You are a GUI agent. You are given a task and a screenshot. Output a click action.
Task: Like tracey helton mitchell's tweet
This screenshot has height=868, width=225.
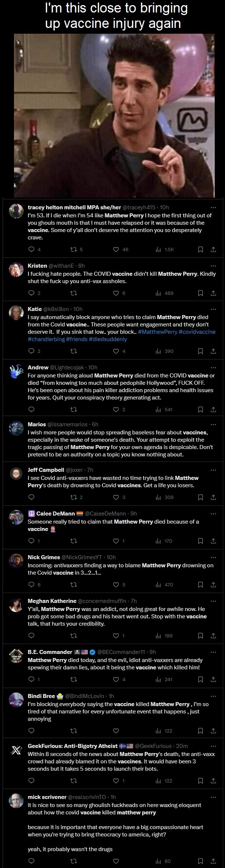116,249
